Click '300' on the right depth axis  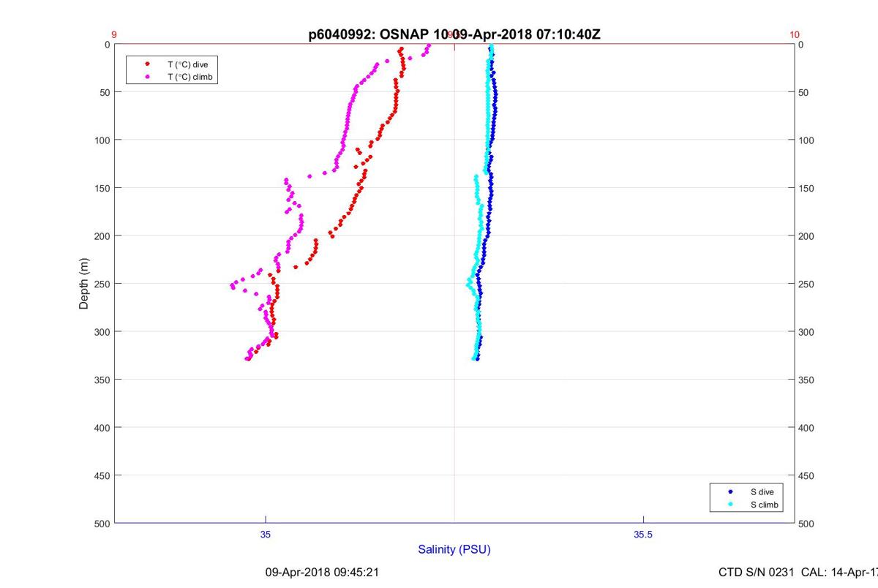click(x=806, y=332)
